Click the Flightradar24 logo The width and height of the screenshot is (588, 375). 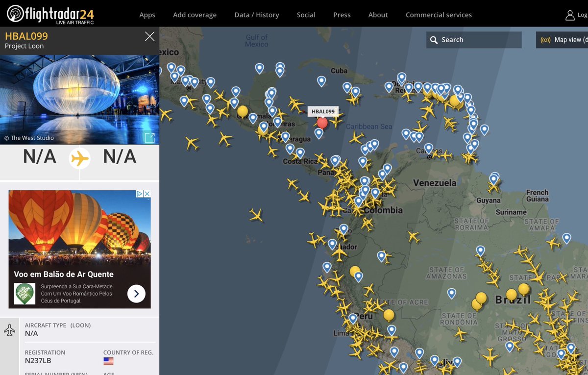point(50,14)
